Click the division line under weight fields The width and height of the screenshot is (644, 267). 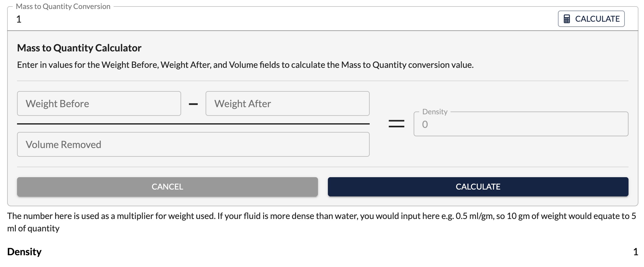point(193,124)
